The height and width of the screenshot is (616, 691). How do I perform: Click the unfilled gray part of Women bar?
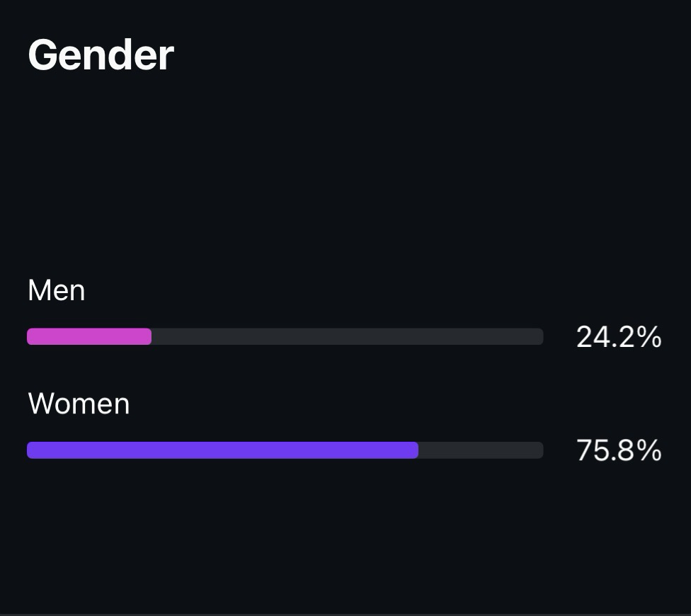coord(481,450)
